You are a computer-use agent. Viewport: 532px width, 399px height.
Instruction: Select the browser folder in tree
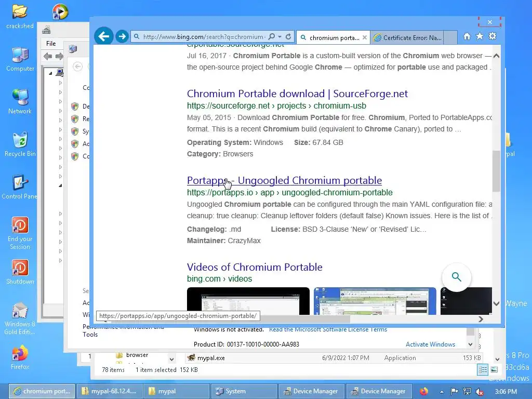137,355
